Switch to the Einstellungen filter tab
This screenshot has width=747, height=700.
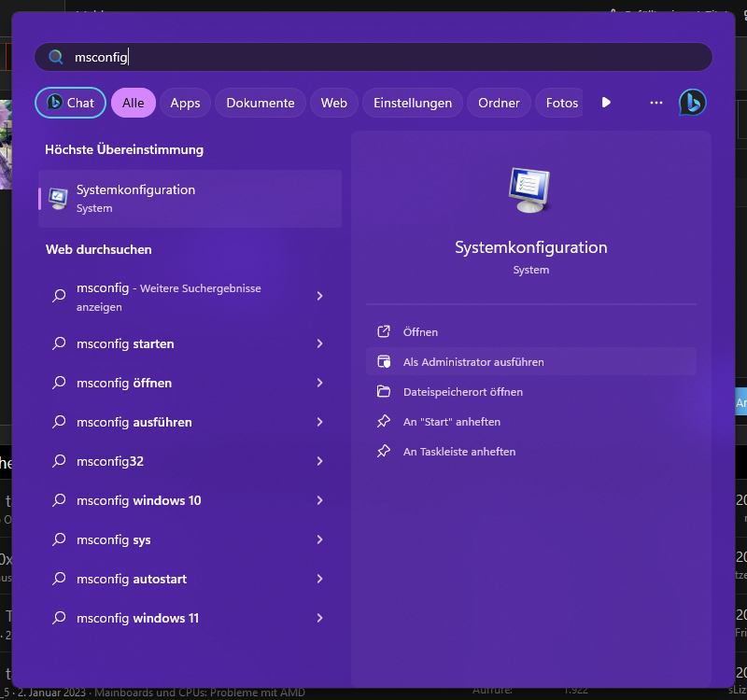click(413, 103)
